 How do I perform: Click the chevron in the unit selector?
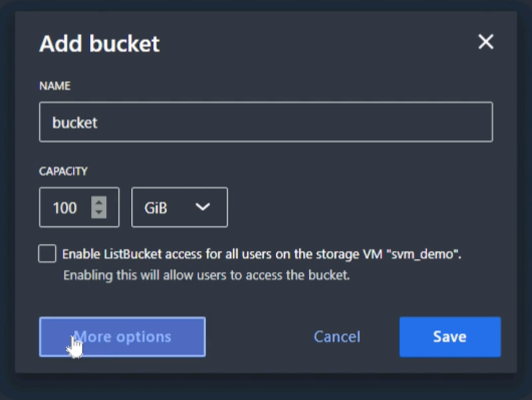pyautogui.click(x=202, y=207)
